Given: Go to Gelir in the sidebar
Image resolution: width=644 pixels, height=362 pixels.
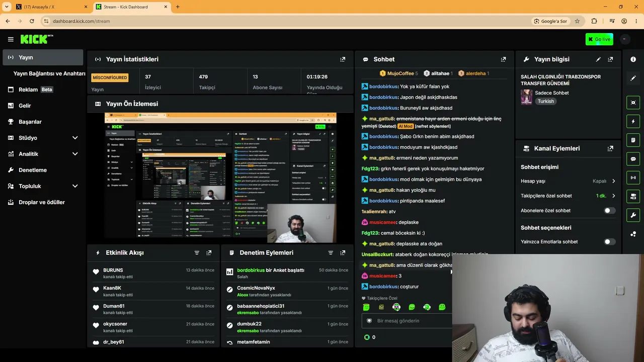Looking at the screenshot, I should [x=43, y=106].
